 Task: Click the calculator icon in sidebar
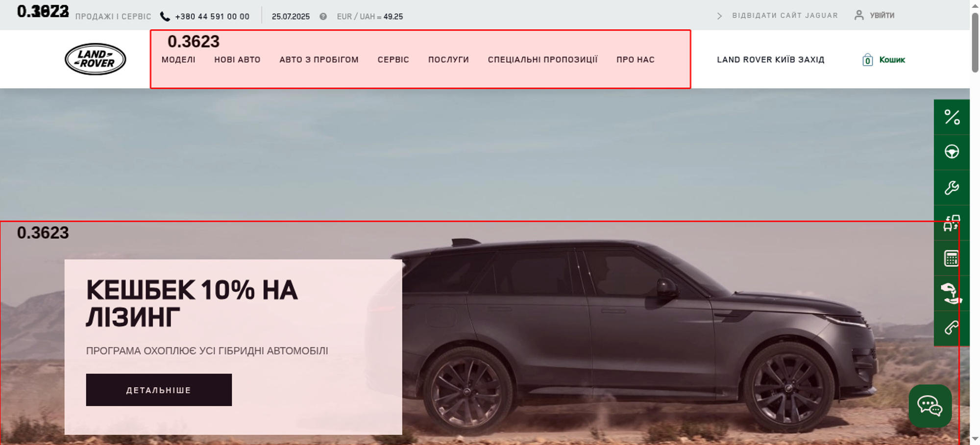click(x=952, y=258)
